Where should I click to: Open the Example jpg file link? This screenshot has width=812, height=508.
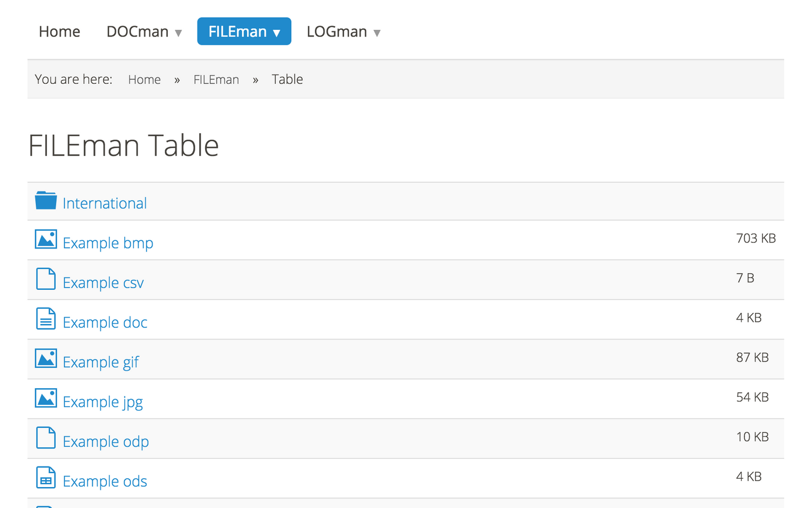pos(103,402)
